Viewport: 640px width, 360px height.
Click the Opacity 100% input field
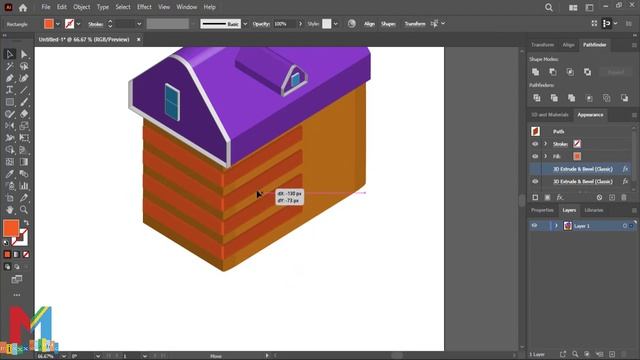[x=285, y=24]
